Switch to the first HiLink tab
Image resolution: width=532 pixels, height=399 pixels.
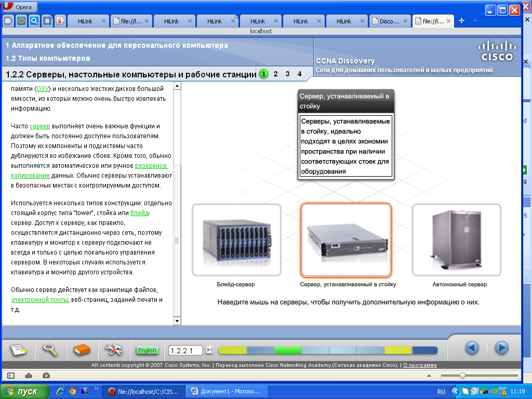point(85,21)
